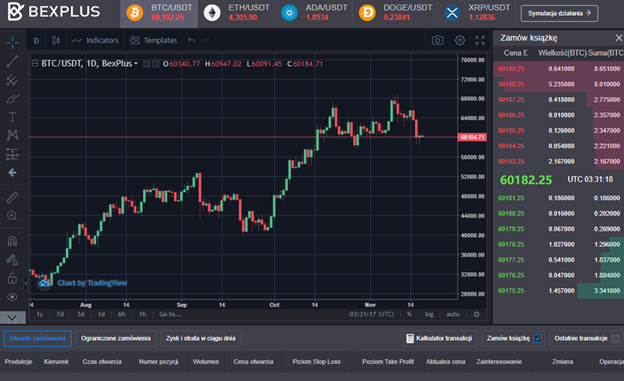Set time range to 1d

101,315
